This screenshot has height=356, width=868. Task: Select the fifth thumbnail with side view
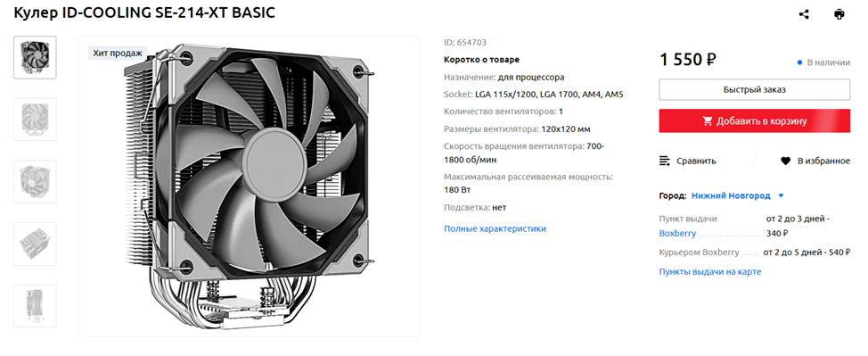click(x=35, y=306)
